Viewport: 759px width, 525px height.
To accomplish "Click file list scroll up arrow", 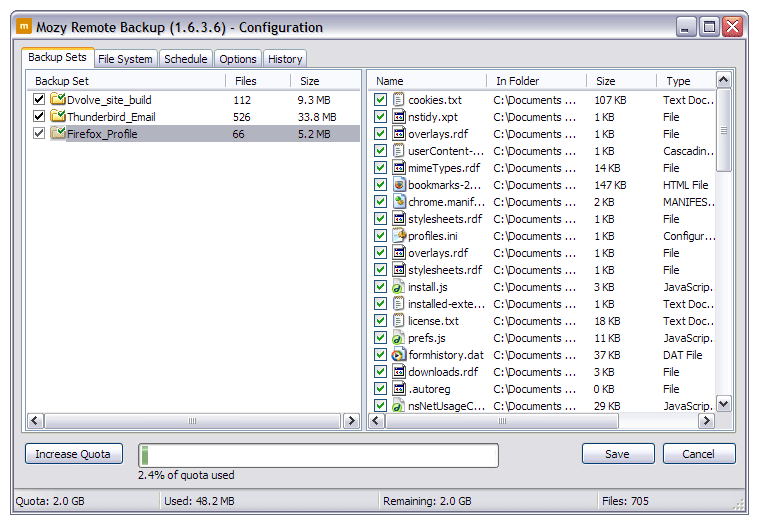I will [x=723, y=79].
